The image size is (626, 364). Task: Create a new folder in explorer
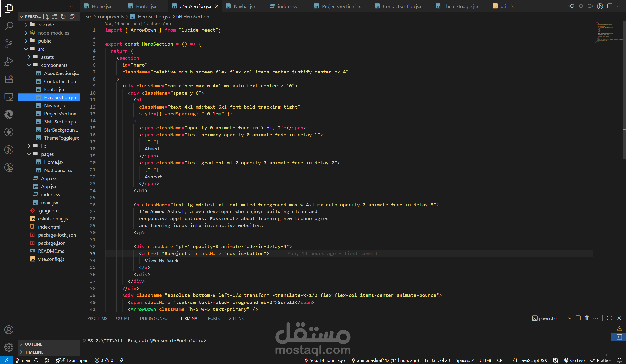pos(54,17)
